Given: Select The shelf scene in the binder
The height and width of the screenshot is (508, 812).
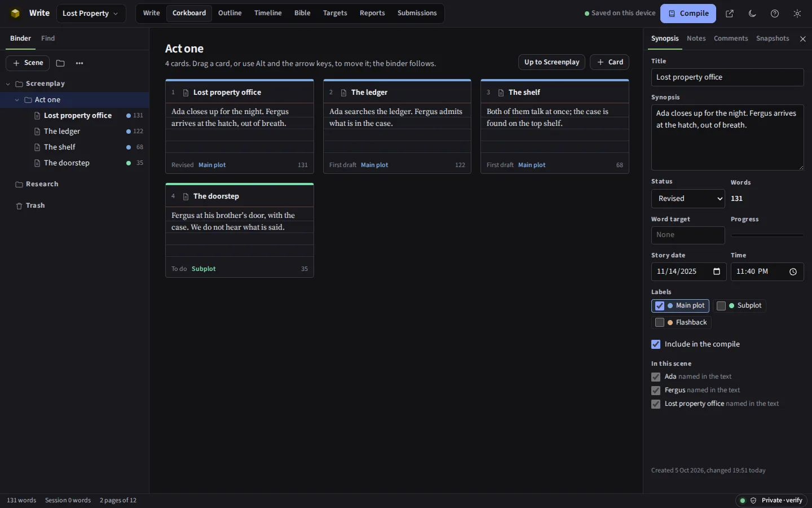Looking at the screenshot, I should (74, 147).
